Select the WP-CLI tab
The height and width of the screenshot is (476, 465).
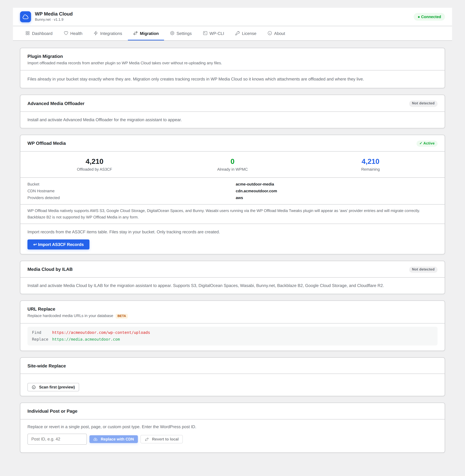pos(214,33)
